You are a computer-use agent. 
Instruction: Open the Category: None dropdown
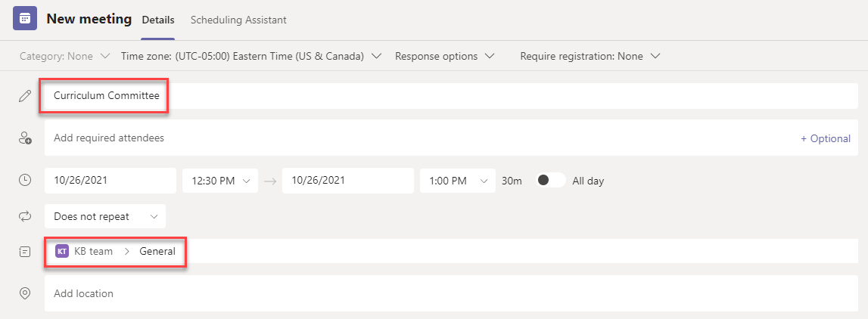tap(65, 56)
